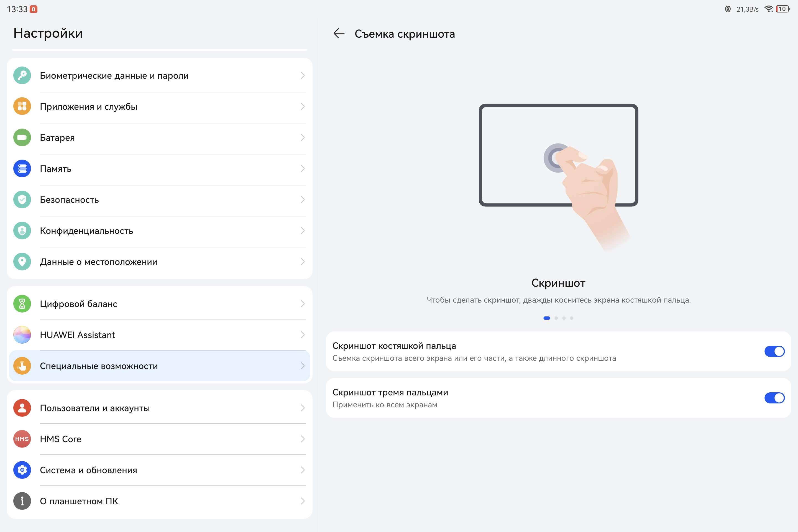Click chevron next to HUAWEI Assistant
Viewport: 798px width, 532px height.
(302, 335)
